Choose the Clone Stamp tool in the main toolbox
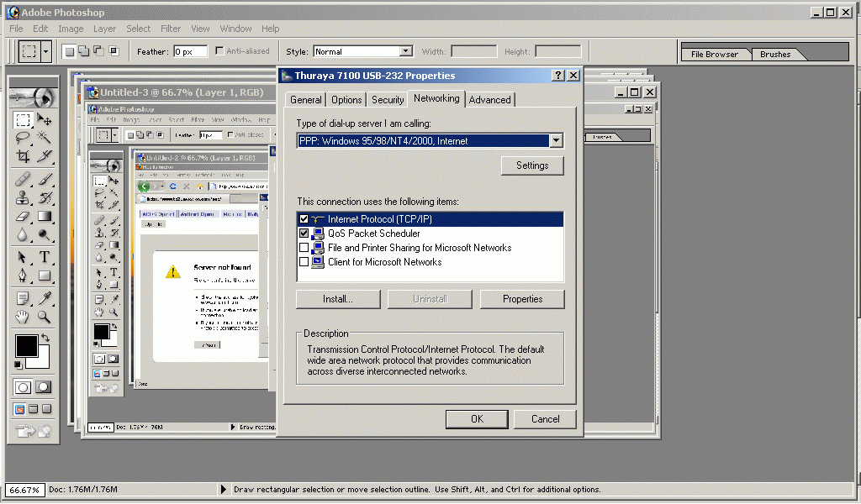The width and height of the screenshot is (861, 504). pyautogui.click(x=23, y=197)
